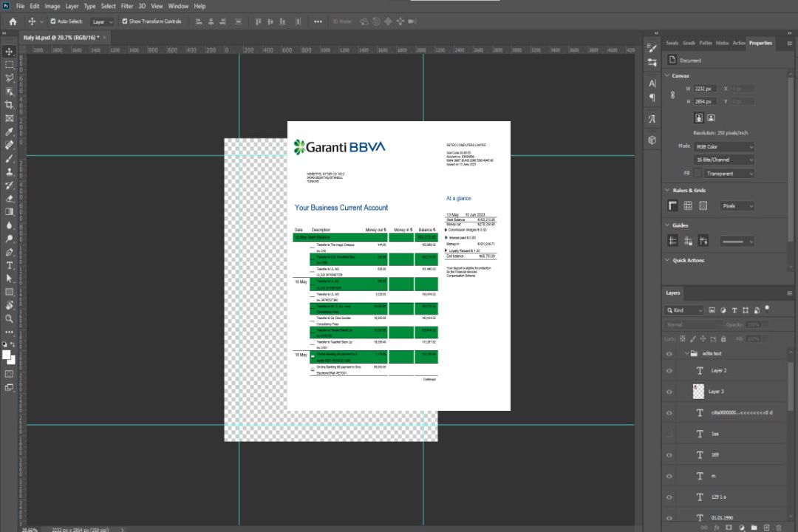Open the guide line style dropdown
This screenshot has width=798, height=532.
[x=737, y=242]
